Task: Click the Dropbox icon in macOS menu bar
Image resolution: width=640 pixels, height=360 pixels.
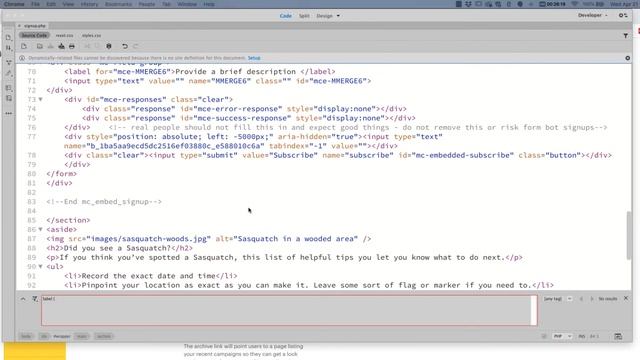Action: 468,4
